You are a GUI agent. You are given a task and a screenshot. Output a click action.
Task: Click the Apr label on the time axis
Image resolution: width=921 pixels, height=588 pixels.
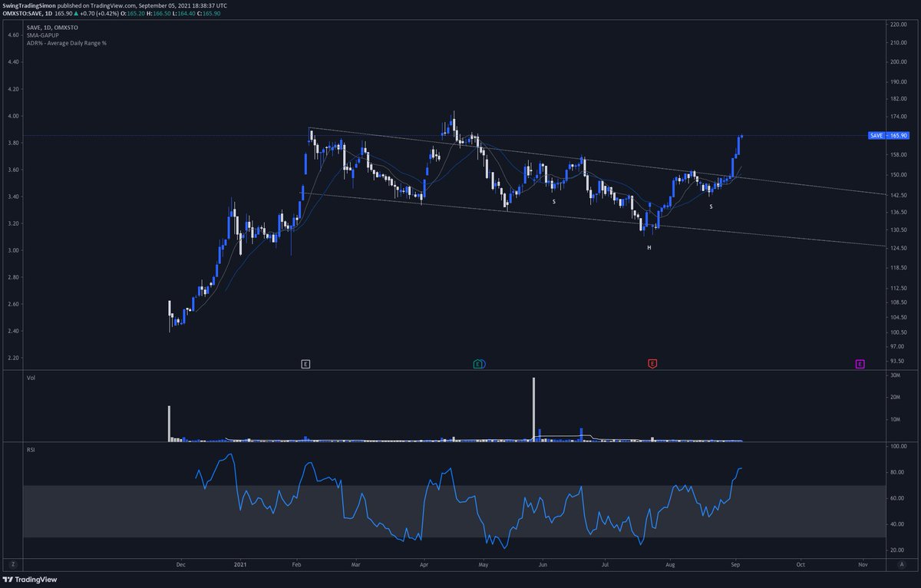click(x=424, y=564)
